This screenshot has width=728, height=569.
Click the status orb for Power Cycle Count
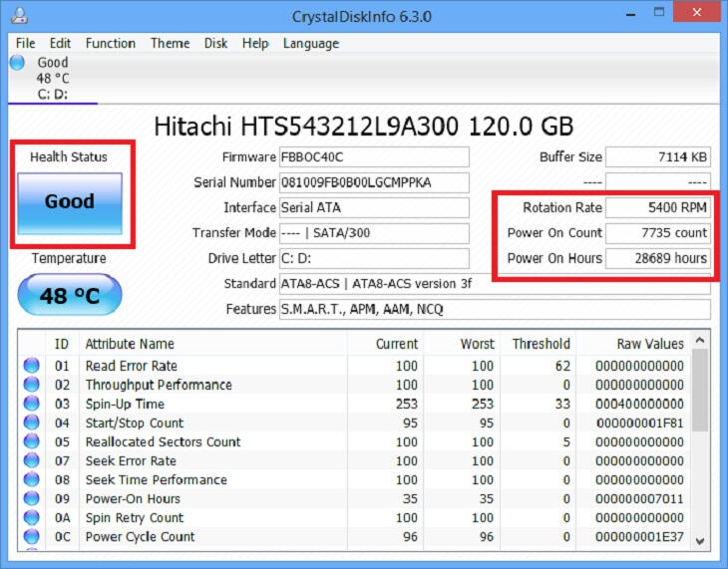tap(31, 536)
